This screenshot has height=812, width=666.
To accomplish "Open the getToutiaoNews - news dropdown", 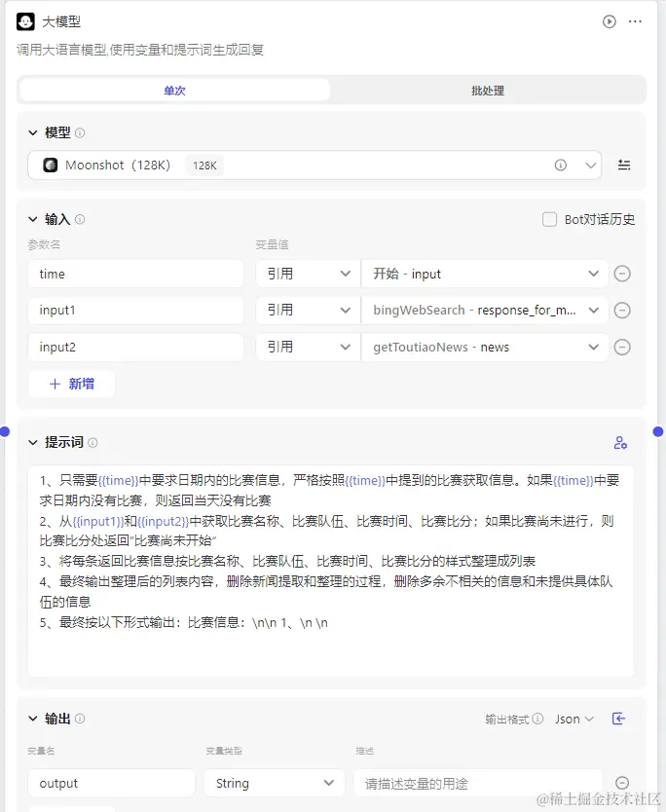I will pos(485,347).
